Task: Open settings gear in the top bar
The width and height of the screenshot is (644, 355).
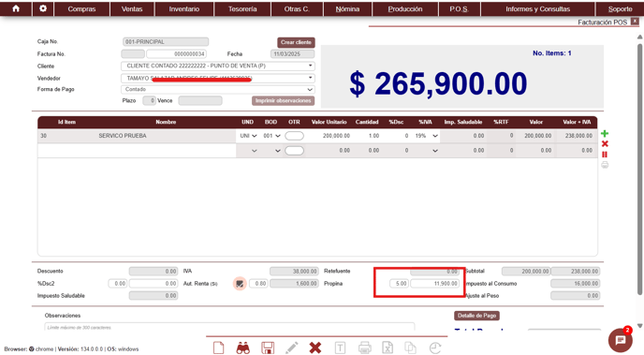Action: pos(43,8)
